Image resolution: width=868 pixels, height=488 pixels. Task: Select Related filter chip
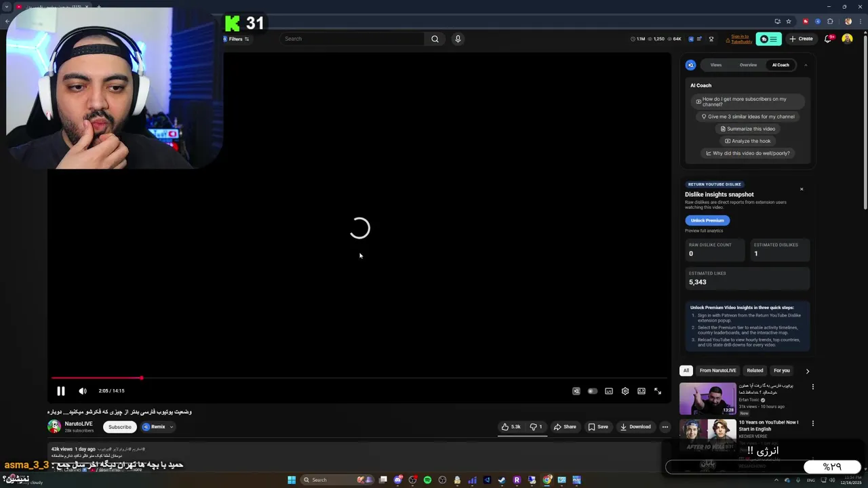click(755, 371)
